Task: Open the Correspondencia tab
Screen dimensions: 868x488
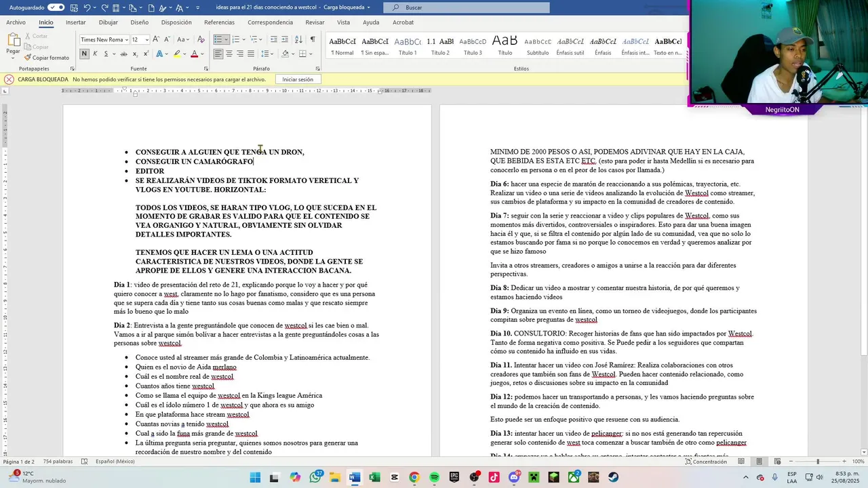Action: pyautogui.click(x=270, y=22)
